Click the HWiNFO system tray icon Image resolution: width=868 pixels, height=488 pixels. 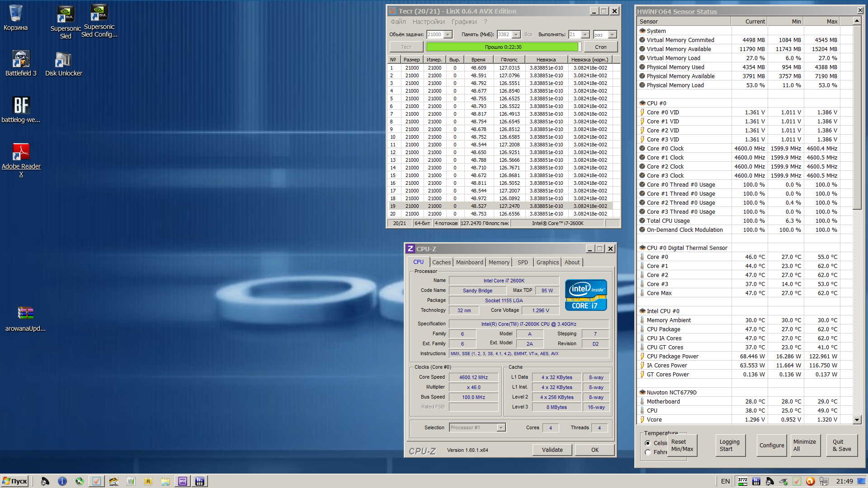click(x=756, y=481)
